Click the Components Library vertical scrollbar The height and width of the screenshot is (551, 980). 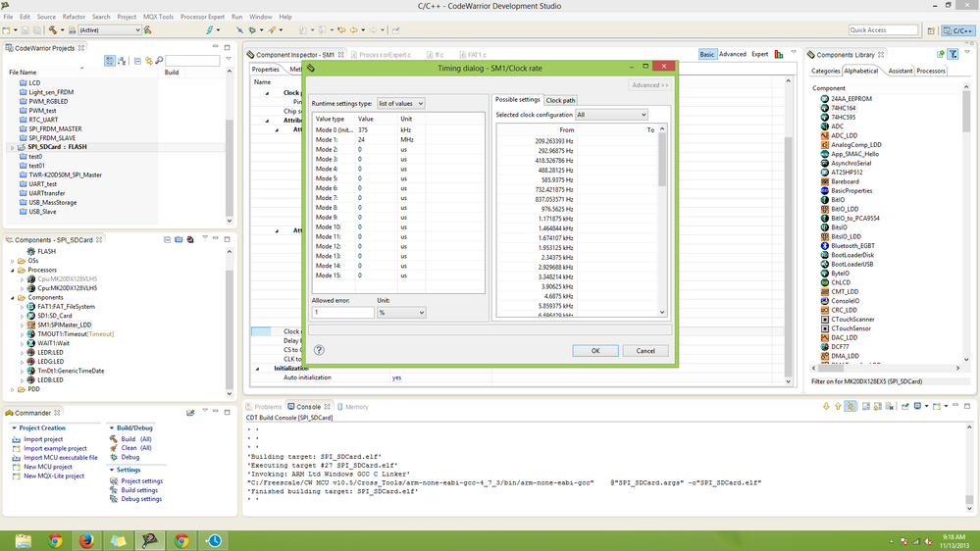click(966, 224)
